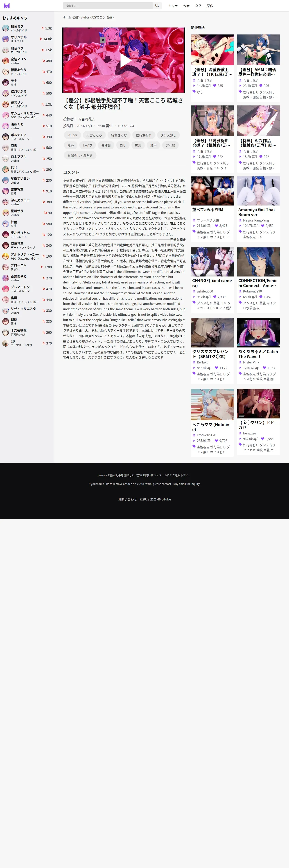Click the Vtuber breadcrumb link

85,18
